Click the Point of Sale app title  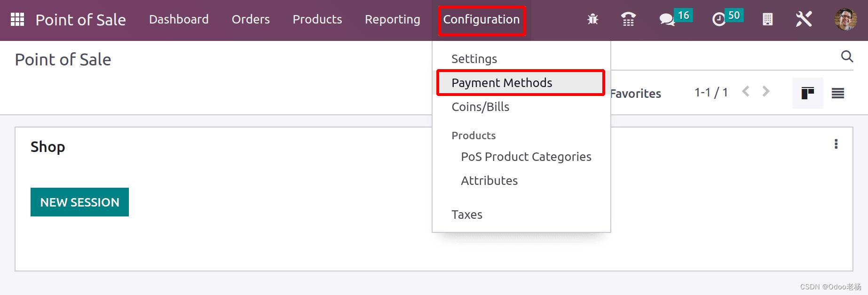80,20
